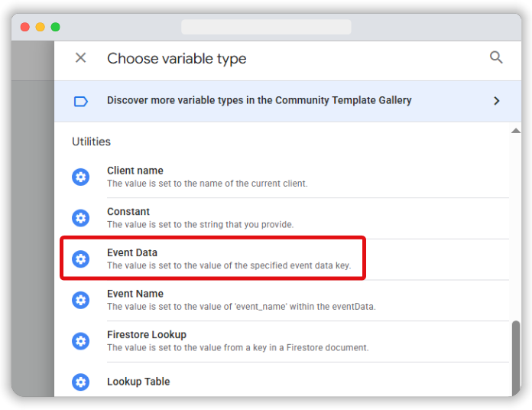The image size is (532, 410).
Task: Click the gear icon beside Client name
Action: (x=81, y=177)
